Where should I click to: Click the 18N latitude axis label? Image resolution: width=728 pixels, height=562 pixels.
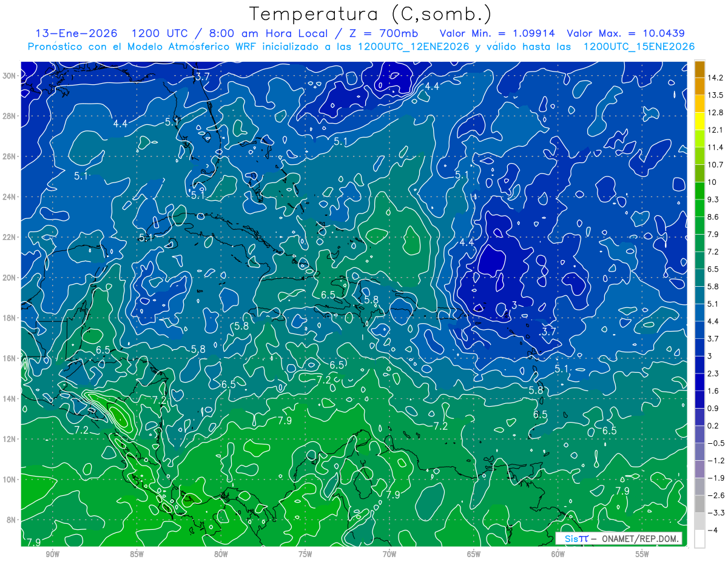pos(10,318)
